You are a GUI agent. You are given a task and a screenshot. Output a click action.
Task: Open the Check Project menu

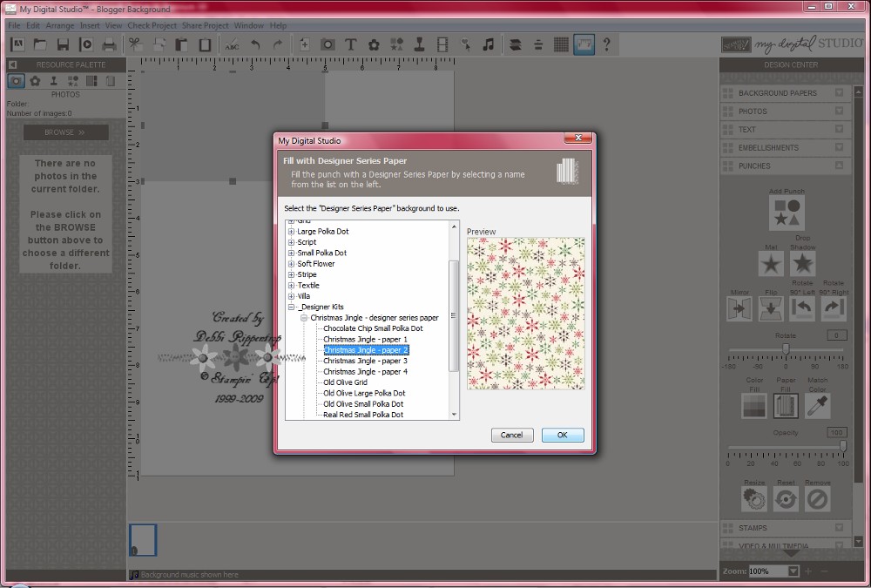coord(152,25)
